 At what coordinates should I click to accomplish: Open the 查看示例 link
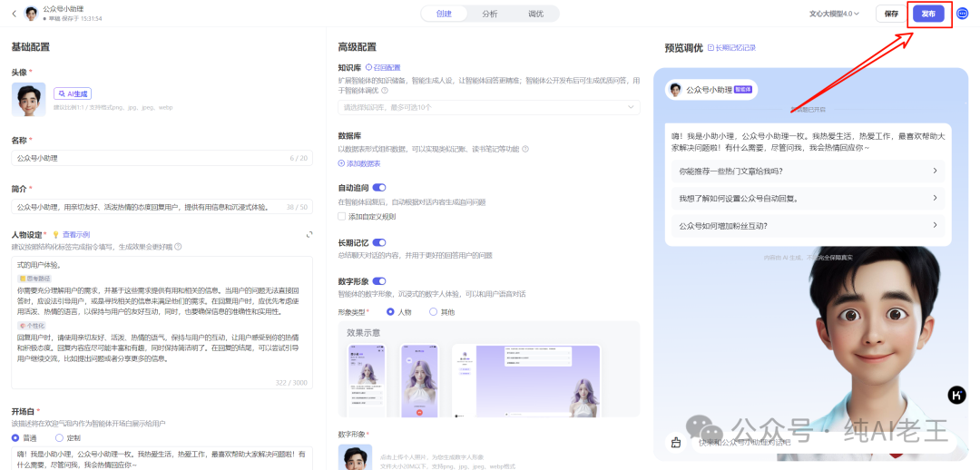click(x=76, y=234)
